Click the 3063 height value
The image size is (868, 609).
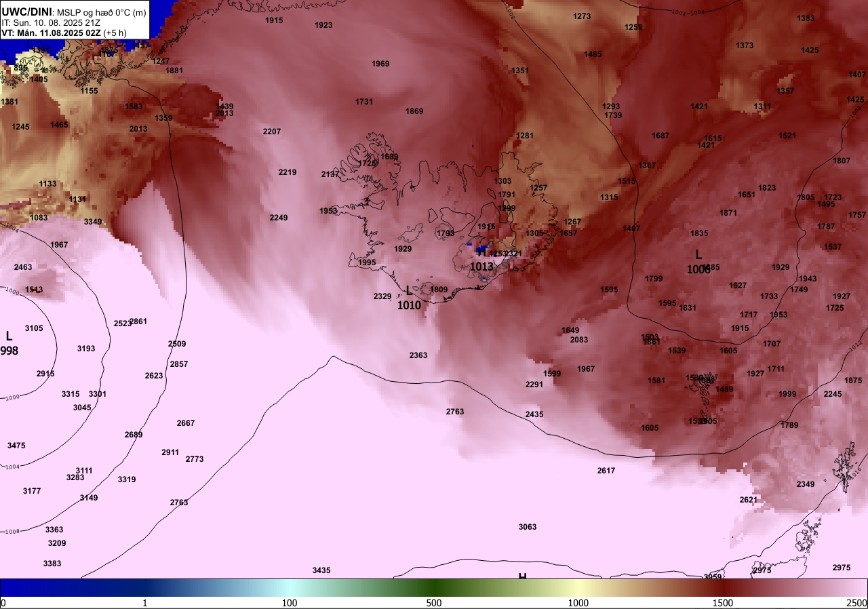coord(528,527)
